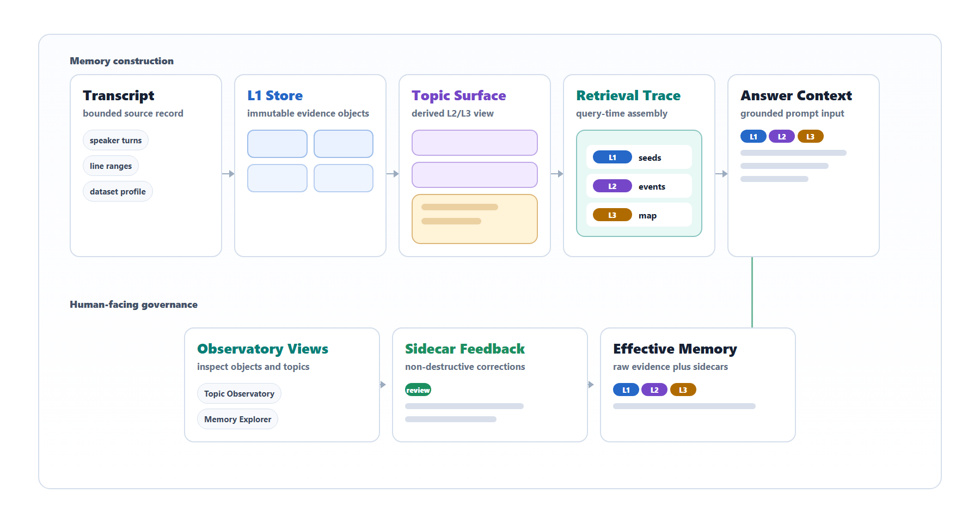Select the "Topic Surface" card title
The image size is (980, 523).
(459, 95)
